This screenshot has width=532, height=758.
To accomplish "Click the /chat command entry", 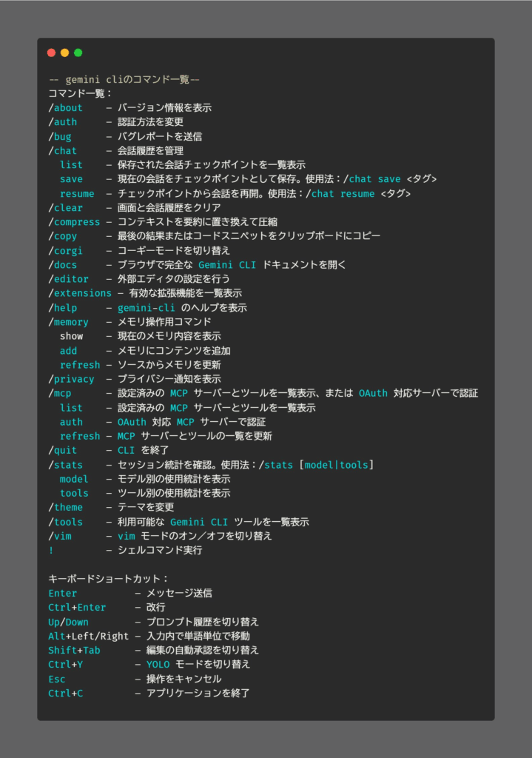I will [62, 150].
